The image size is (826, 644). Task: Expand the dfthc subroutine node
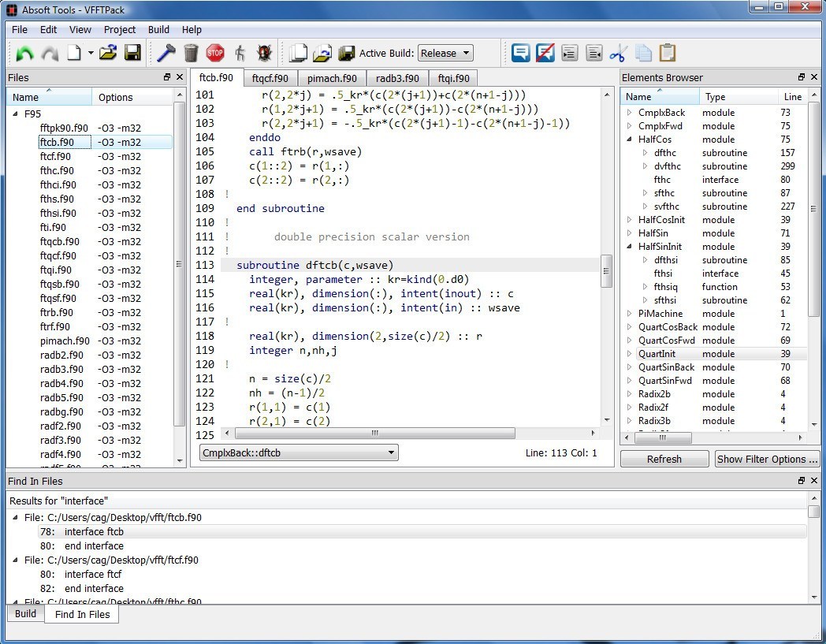(x=646, y=153)
